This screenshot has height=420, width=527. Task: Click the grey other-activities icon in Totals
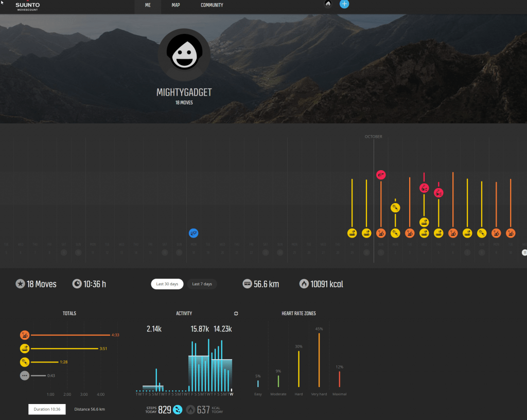pyautogui.click(x=25, y=376)
